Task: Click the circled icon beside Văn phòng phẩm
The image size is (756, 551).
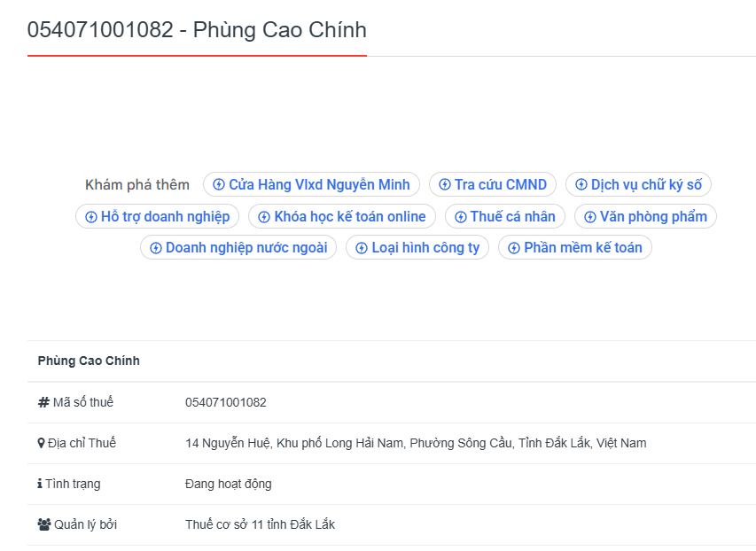Action: click(590, 217)
